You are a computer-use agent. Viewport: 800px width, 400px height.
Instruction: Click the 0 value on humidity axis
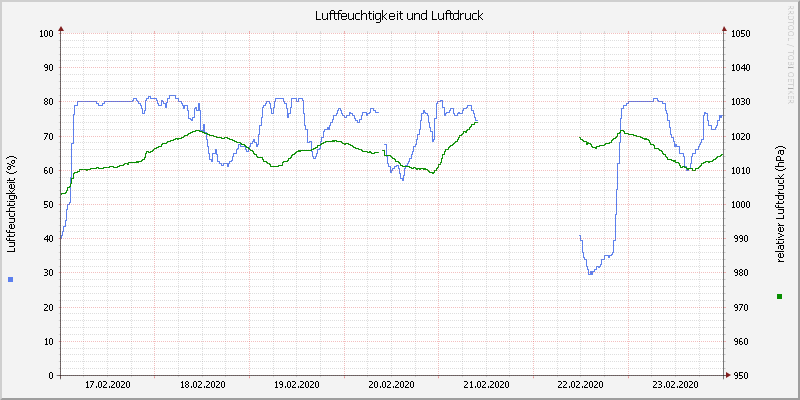51,376
